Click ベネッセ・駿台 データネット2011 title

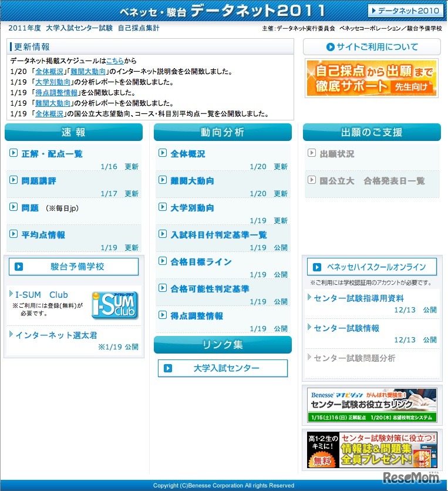click(223, 11)
